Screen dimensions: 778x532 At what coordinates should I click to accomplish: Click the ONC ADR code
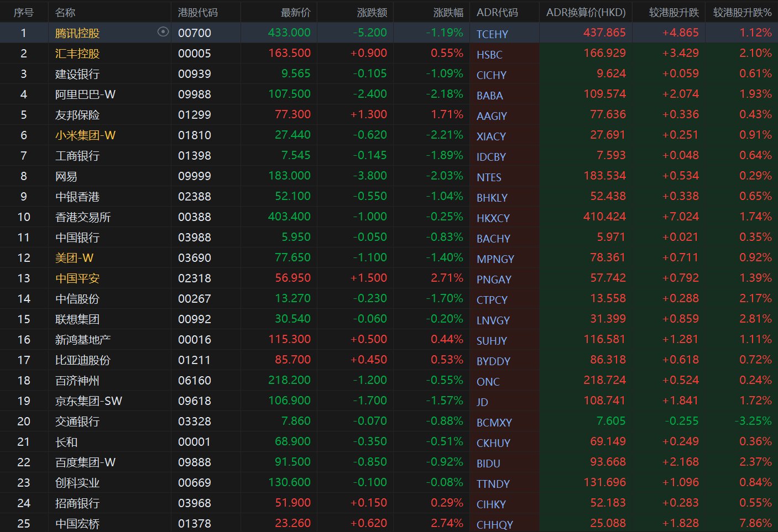tap(488, 382)
